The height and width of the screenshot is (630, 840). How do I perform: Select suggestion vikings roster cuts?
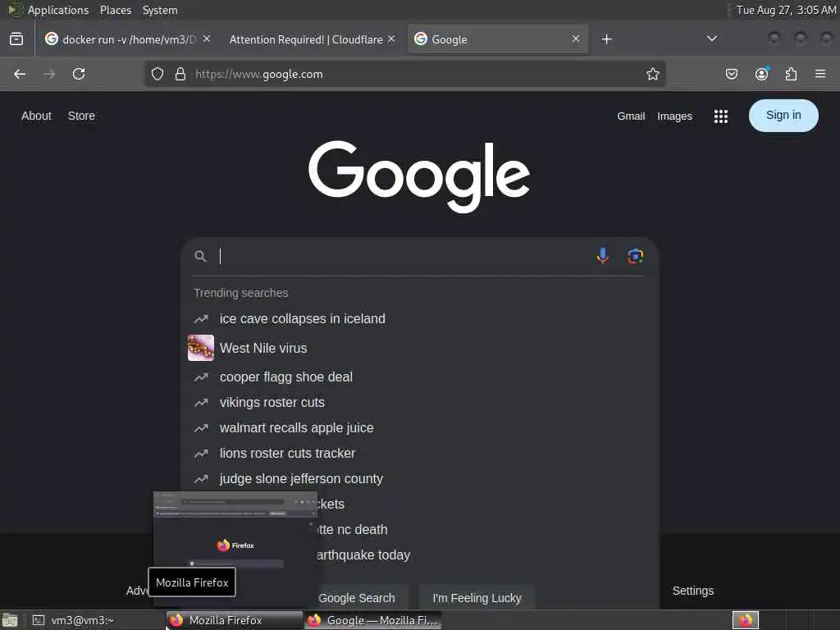pos(419,402)
